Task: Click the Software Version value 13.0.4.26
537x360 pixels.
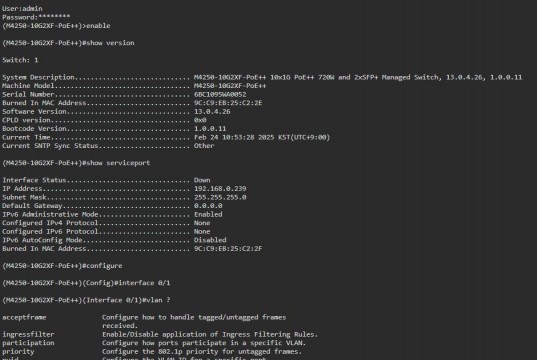Action: coord(212,112)
